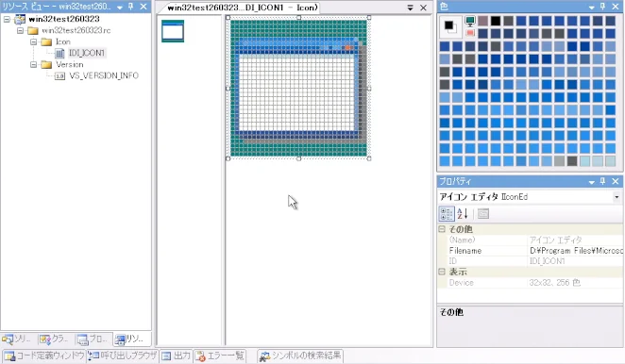Open the active documents list dropdown
Screen dimensions: 625x364
tap(410, 8)
